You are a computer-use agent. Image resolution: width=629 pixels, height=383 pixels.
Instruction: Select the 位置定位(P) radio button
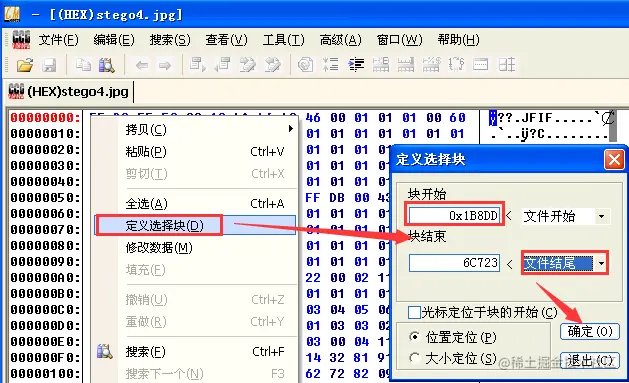click(x=414, y=337)
